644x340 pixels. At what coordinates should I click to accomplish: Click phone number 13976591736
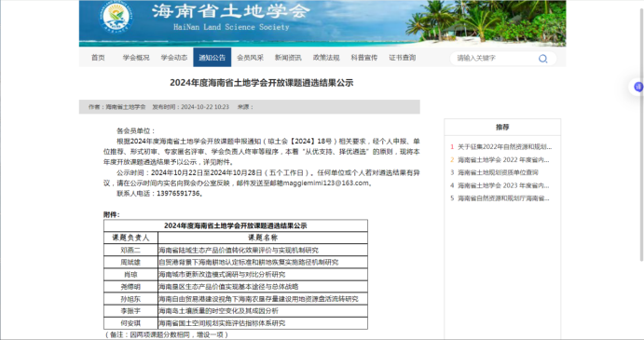point(178,194)
